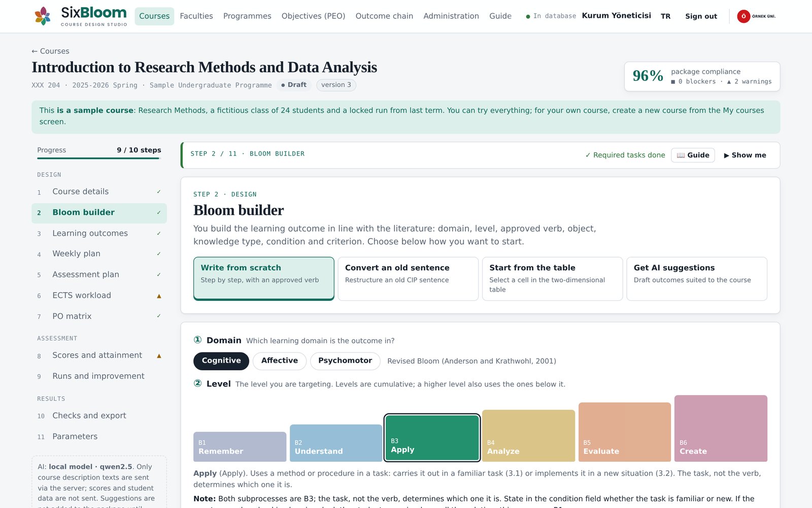Choose the Convert an old sentence option

(x=408, y=278)
